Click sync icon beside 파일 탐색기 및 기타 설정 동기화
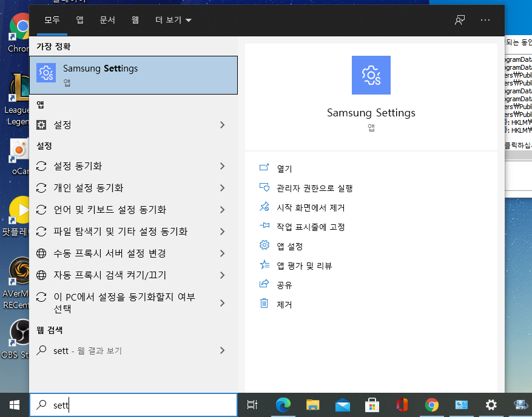Viewport: 532px width, 417px height. coord(41,232)
